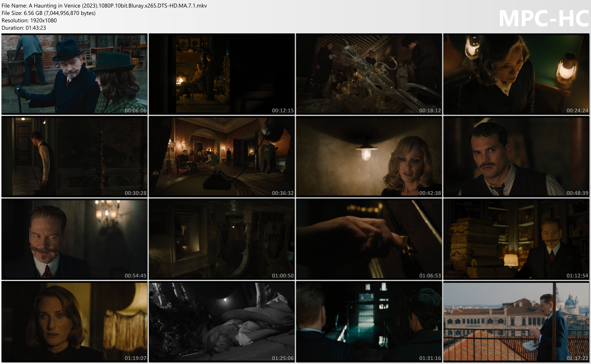Select the two men silhouette thumbnail 01:31:16
This screenshot has width=591, height=364.
369,322
